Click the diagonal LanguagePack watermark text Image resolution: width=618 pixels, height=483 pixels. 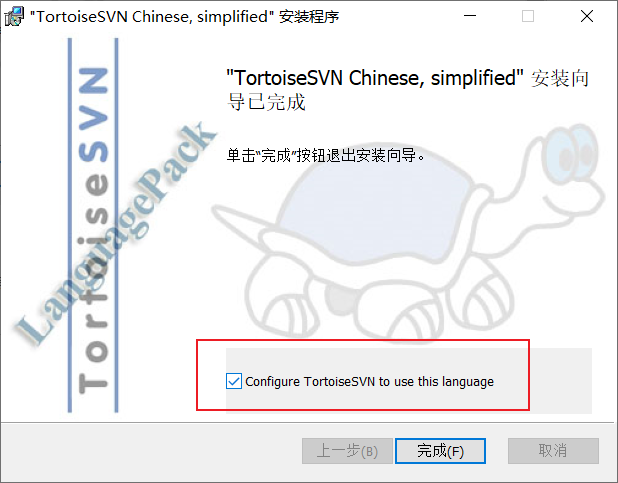pyautogui.click(x=116, y=233)
